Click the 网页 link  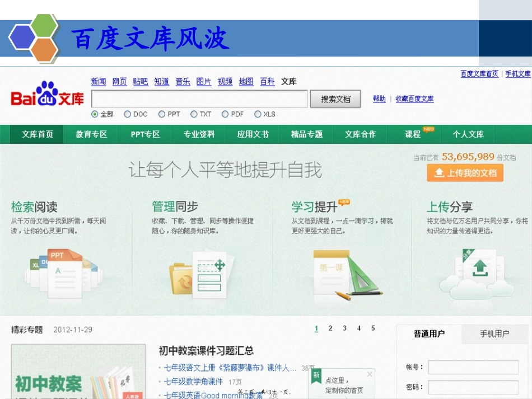coord(119,81)
